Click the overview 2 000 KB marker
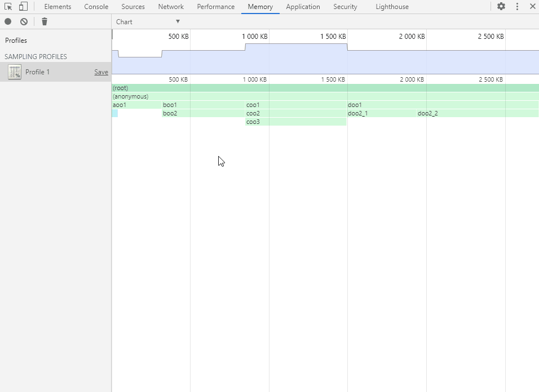 412,37
